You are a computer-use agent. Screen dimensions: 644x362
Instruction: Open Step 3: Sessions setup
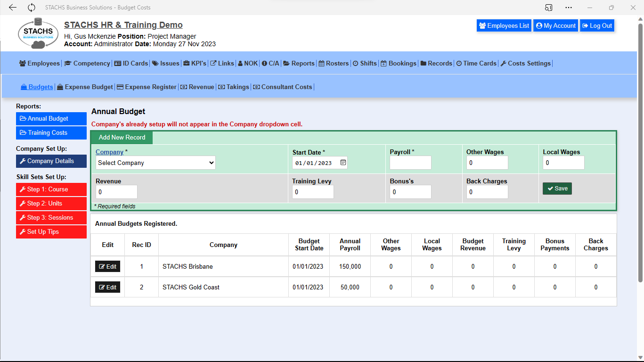51,218
